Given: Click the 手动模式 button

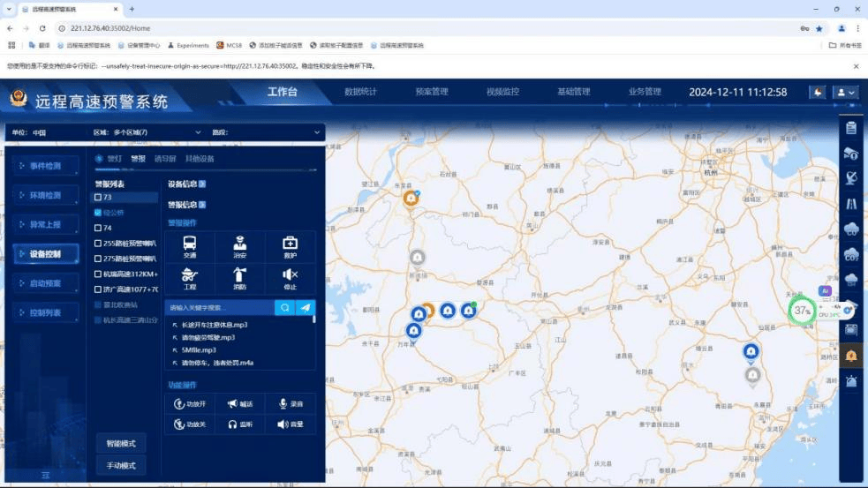Looking at the screenshot, I should 121,465.
